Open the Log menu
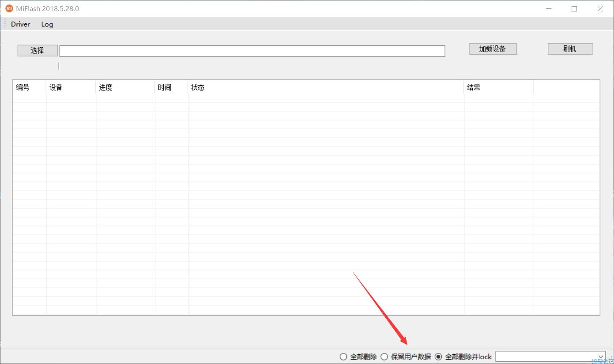 coord(47,24)
